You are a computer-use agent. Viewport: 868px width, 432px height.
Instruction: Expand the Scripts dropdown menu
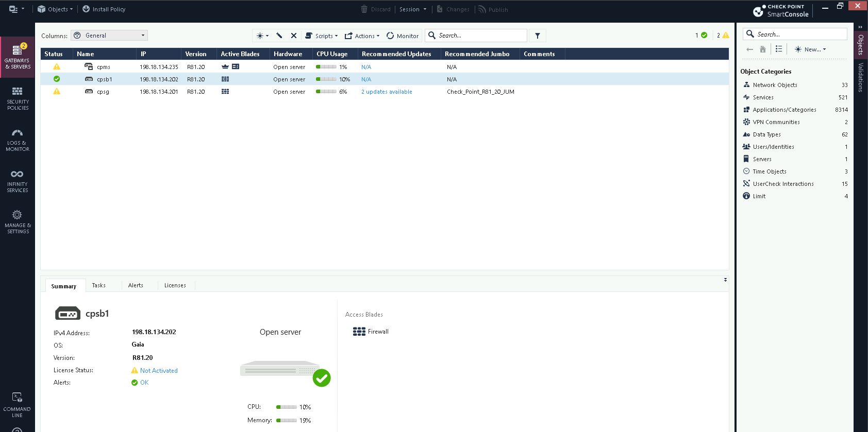pyautogui.click(x=322, y=36)
